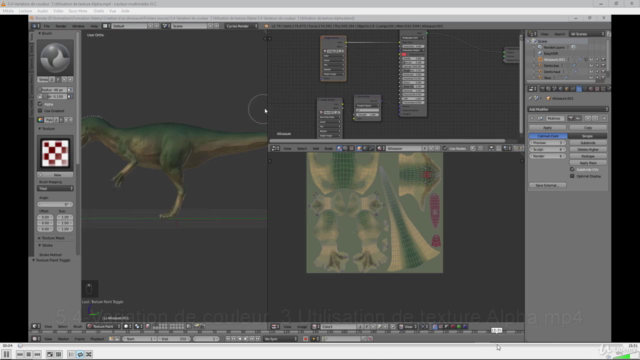
Task: Select EasyHDR in the outliner
Action: [x=550, y=53]
